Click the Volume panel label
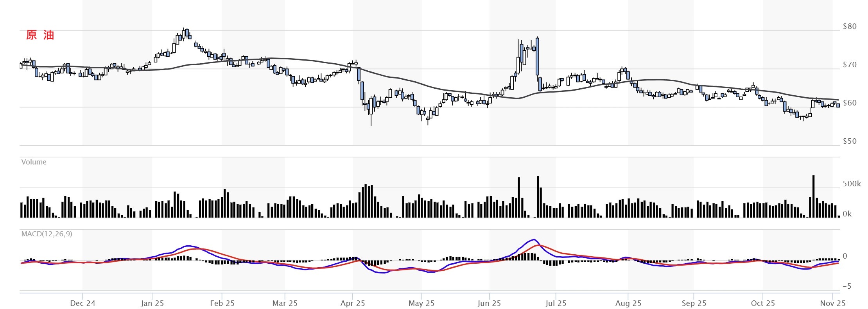 [34, 162]
